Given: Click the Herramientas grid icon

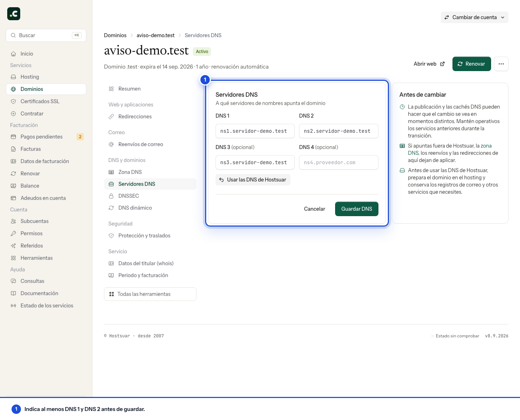Looking at the screenshot, I should coord(13,258).
